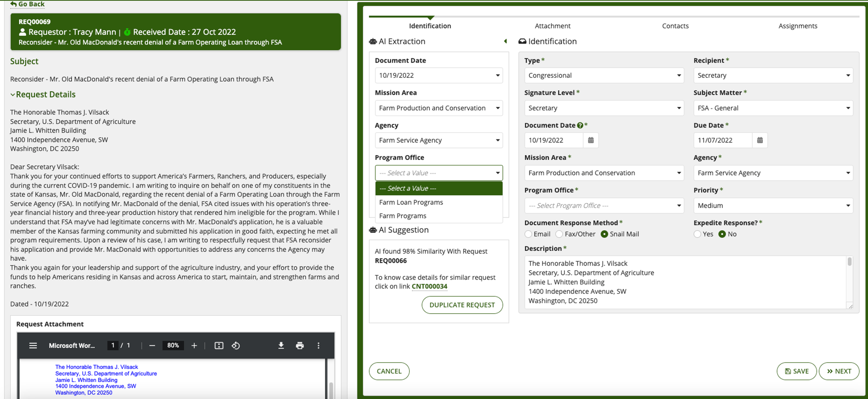The image size is (868, 399).
Task: Open AI Extraction Document Date dropdown
Action: [x=439, y=75]
